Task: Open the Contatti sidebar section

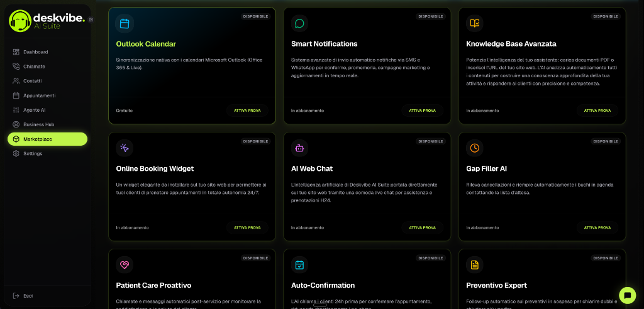Action: point(32,81)
